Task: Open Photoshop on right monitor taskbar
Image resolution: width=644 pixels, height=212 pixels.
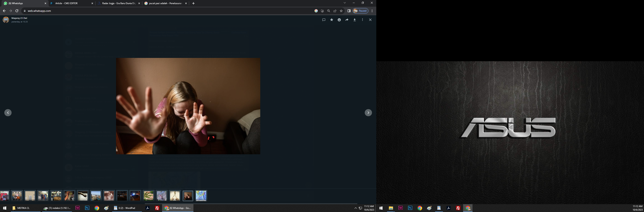Action: [x=410, y=208]
